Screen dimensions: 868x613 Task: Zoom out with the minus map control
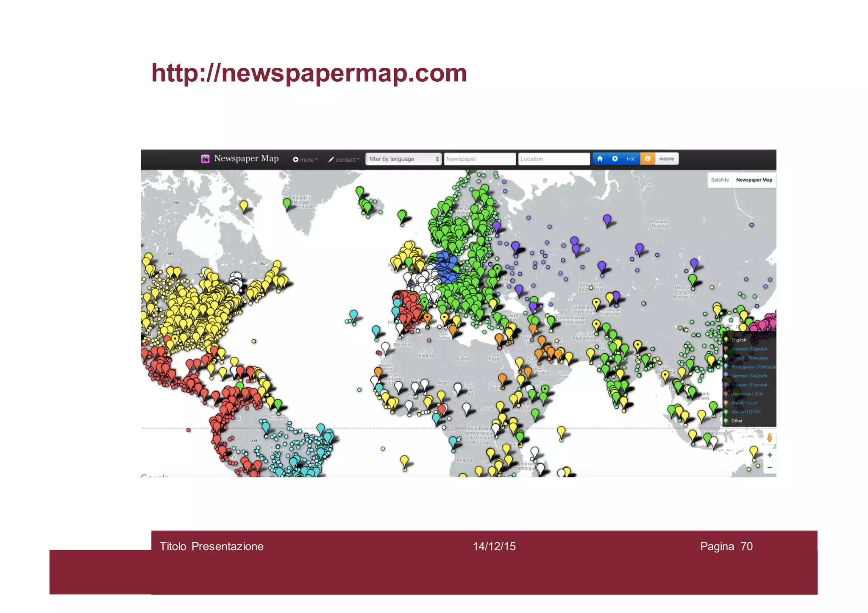click(770, 468)
